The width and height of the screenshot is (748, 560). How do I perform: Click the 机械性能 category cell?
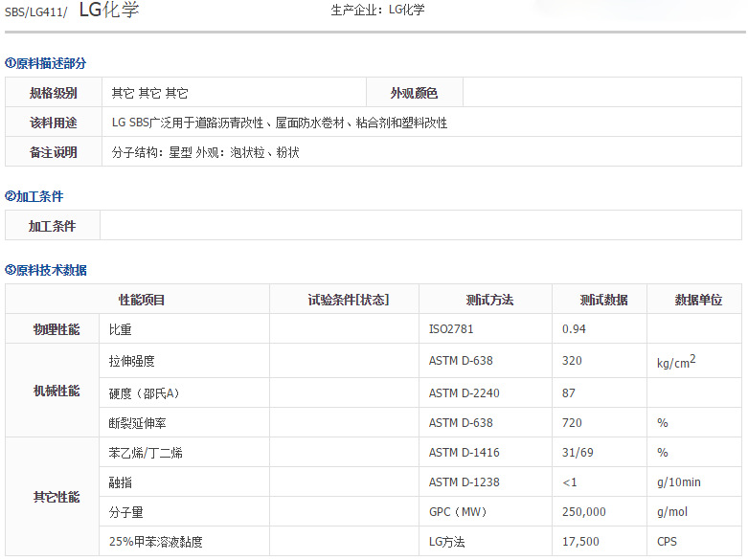coord(57,392)
